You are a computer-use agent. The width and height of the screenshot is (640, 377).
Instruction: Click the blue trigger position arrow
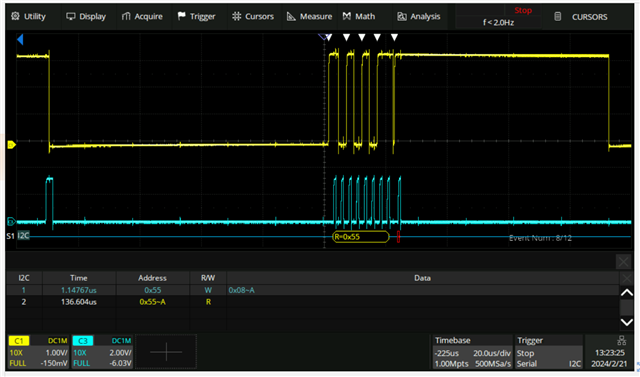(20, 40)
